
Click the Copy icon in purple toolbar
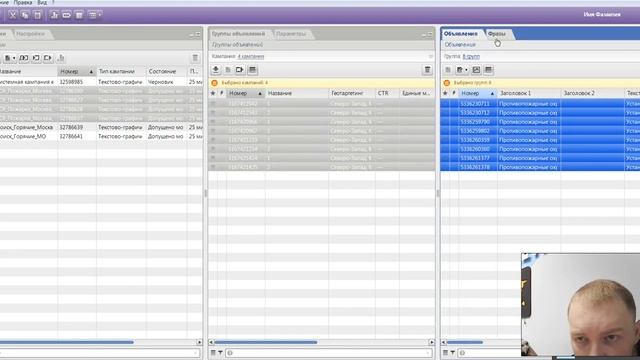(x=25, y=15)
